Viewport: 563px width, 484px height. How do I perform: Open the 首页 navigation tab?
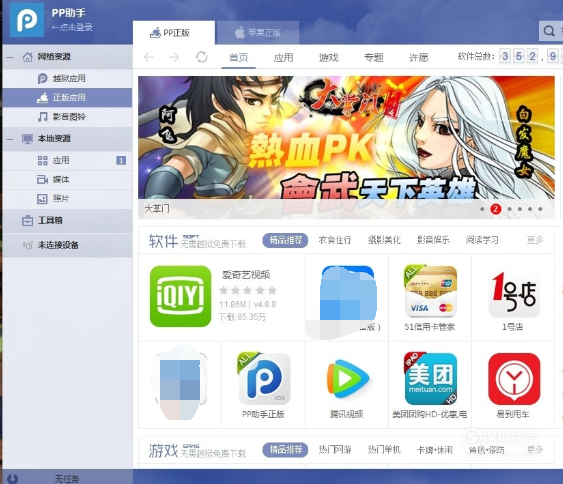[x=238, y=57]
